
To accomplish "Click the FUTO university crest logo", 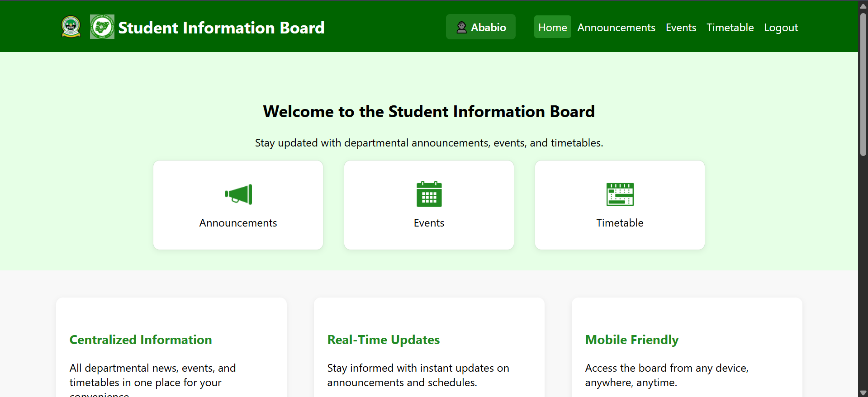I will (71, 27).
